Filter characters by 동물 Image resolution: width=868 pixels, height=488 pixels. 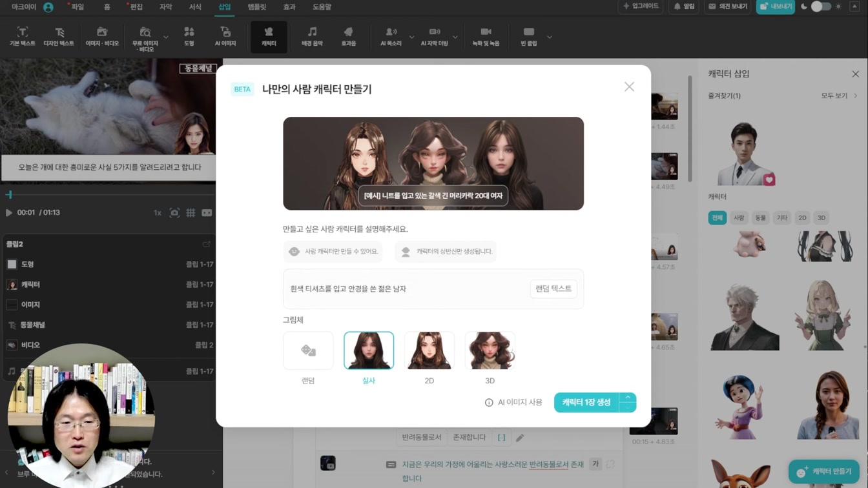761,218
